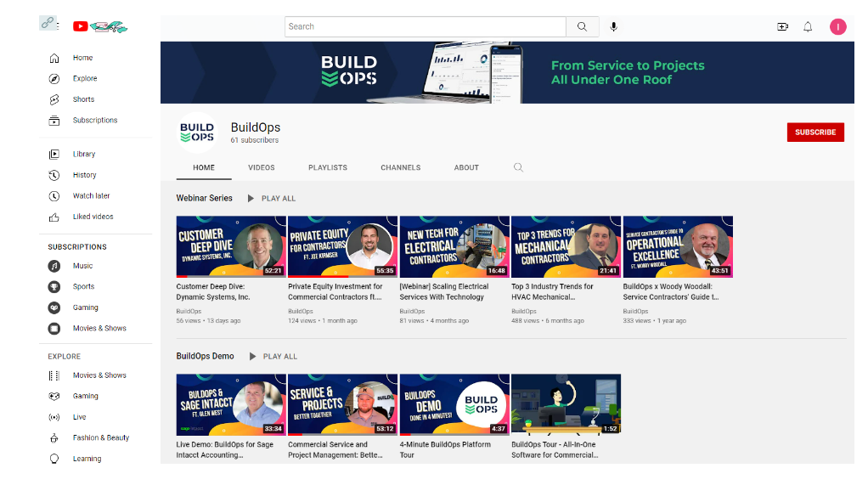Click the BuildOps channel banner image
Screen dimensions: 868x485
pyautogui.click(x=507, y=72)
